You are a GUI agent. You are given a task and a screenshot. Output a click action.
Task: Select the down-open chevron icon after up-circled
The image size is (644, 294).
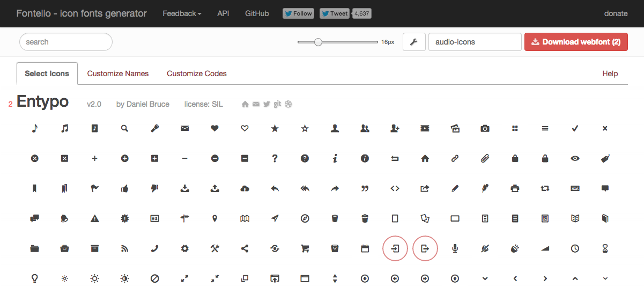tap(485, 278)
